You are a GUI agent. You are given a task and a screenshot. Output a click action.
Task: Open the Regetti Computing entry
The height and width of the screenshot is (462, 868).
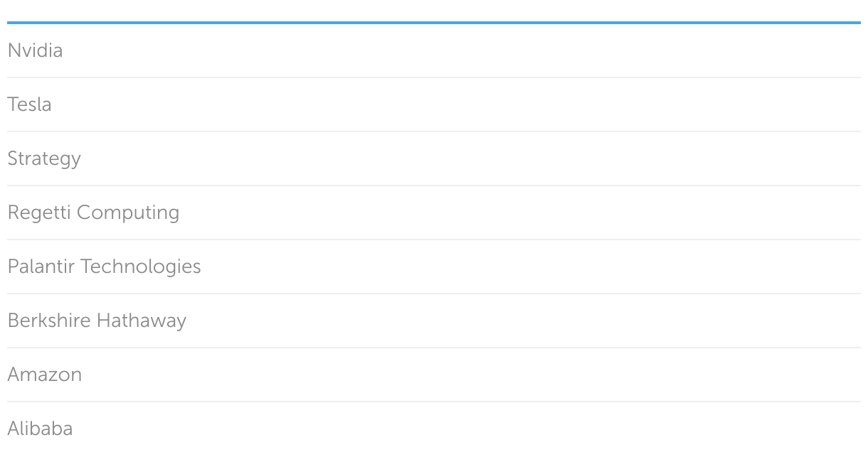pos(93,213)
